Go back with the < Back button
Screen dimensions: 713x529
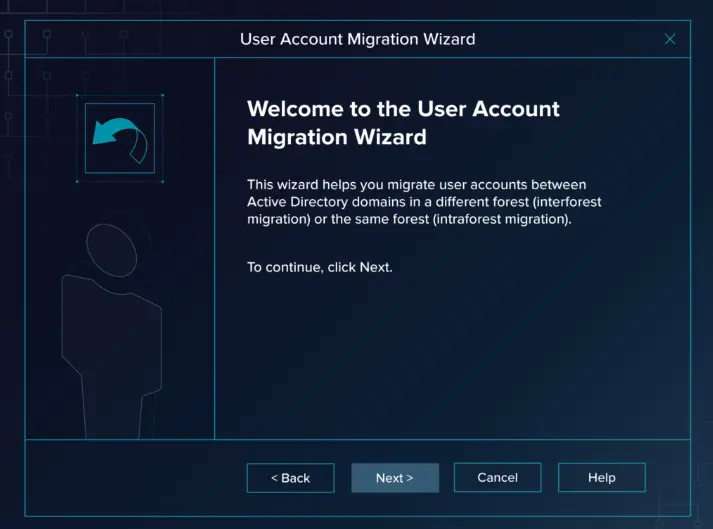[291, 478]
